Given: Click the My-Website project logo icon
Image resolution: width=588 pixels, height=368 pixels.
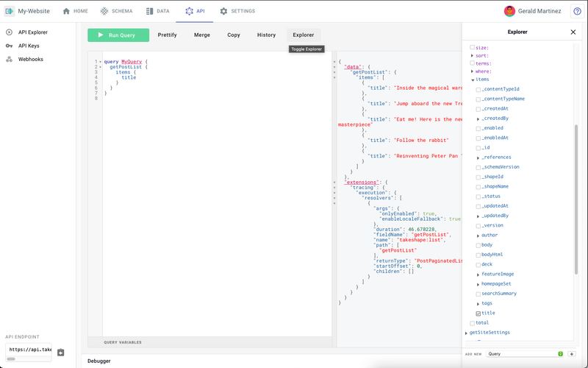Looking at the screenshot, I should pyautogui.click(x=10, y=11).
